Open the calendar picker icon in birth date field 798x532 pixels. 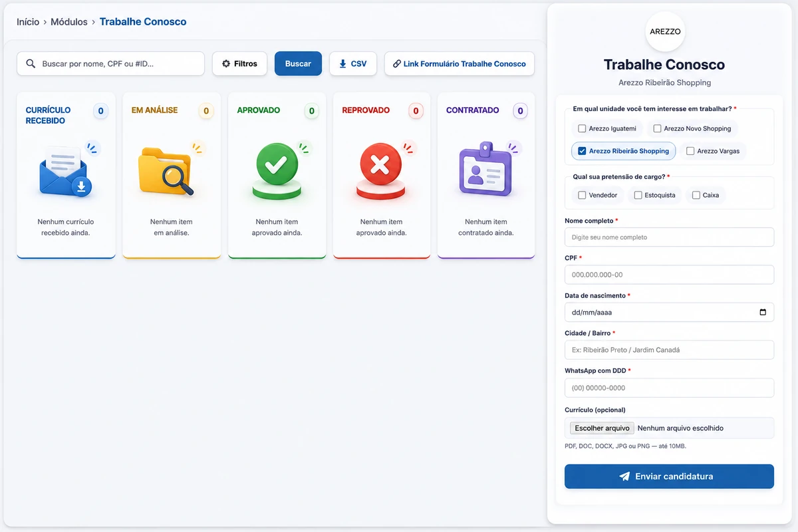point(763,313)
